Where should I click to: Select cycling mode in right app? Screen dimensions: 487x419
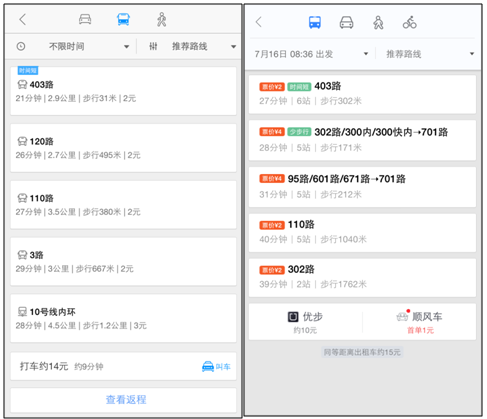(x=410, y=22)
